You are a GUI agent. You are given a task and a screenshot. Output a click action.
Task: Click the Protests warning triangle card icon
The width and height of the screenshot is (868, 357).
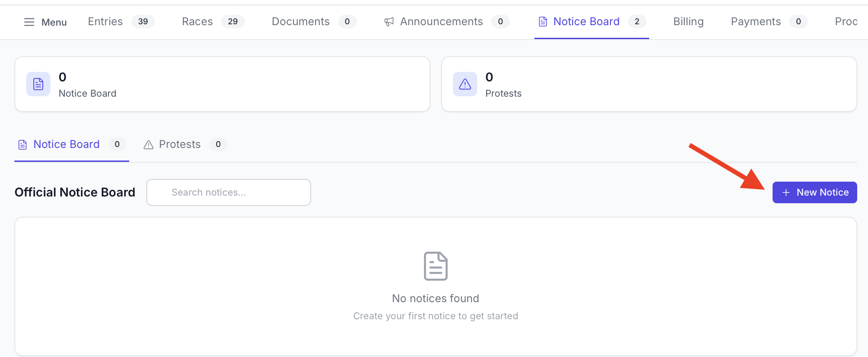(x=465, y=84)
